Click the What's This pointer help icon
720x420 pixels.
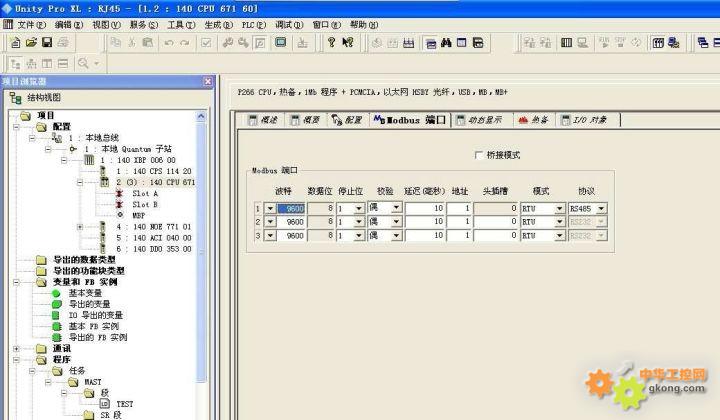coord(348,43)
